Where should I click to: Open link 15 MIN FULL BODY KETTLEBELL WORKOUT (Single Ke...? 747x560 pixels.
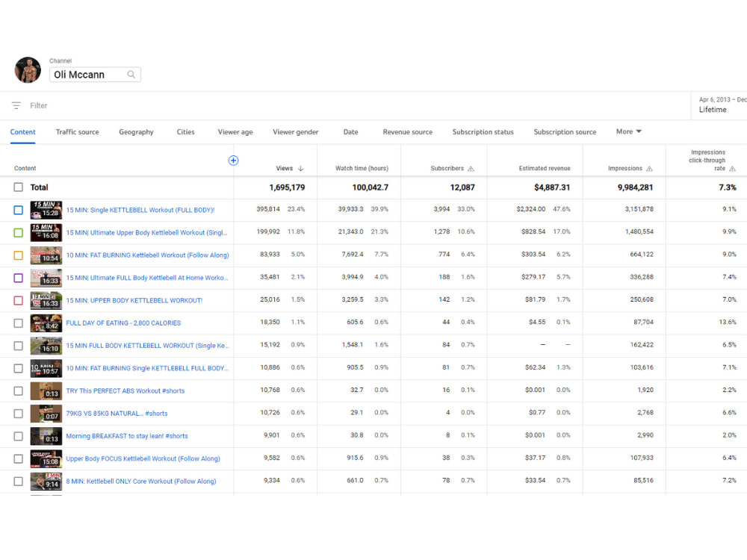pyautogui.click(x=147, y=346)
